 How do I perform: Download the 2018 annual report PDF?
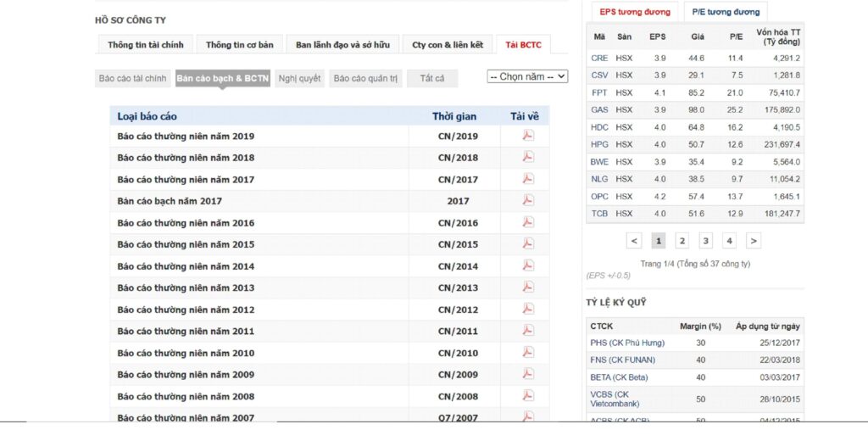click(x=528, y=157)
